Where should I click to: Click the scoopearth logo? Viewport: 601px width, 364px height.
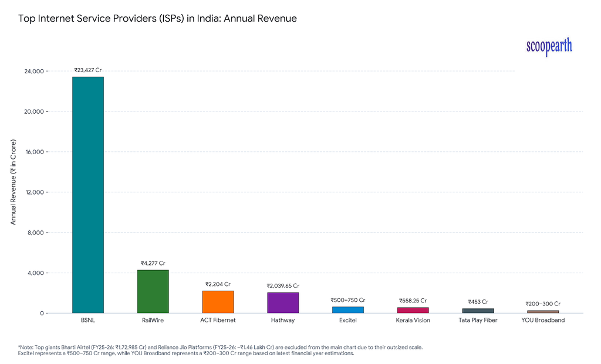(549, 47)
